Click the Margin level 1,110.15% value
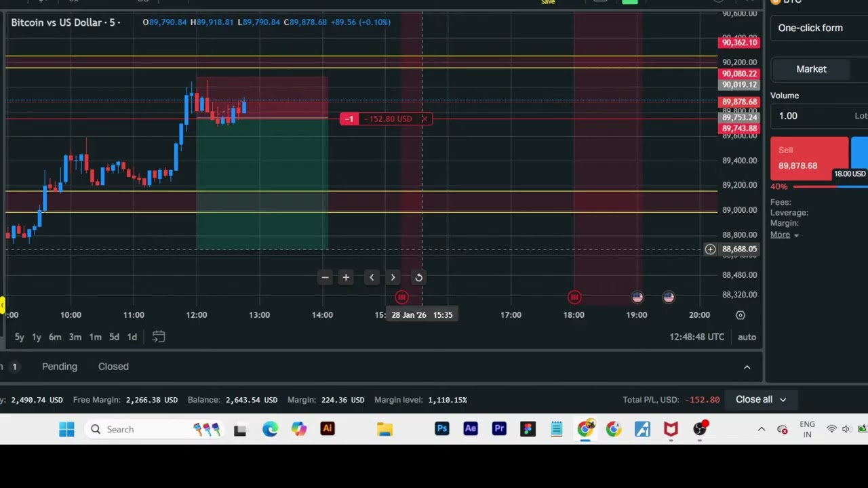 click(448, 400)
